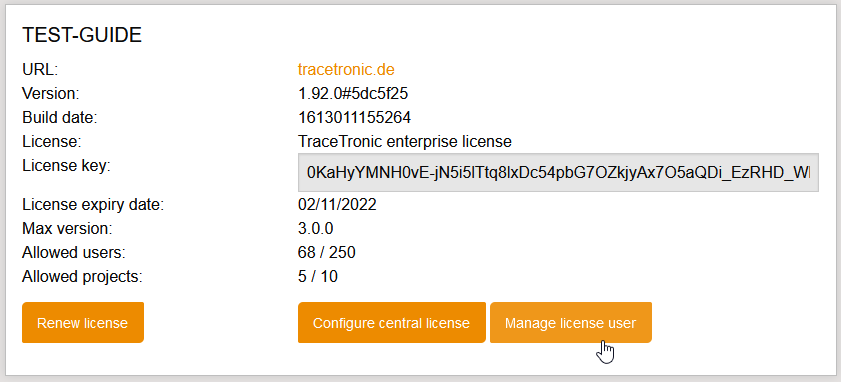841x382 pixels.
Task: Click the 'License key:' label
Action: click(66, 166)
